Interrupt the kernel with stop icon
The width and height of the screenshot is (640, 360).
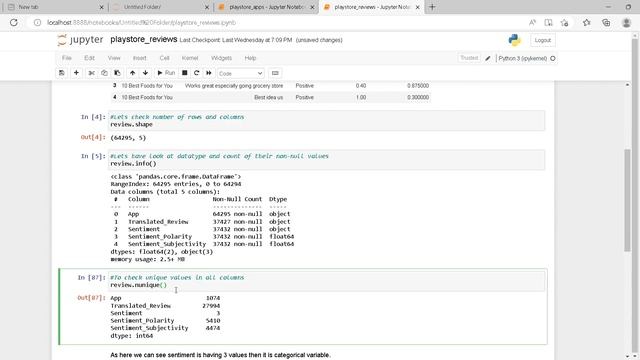tap(184, 73)
